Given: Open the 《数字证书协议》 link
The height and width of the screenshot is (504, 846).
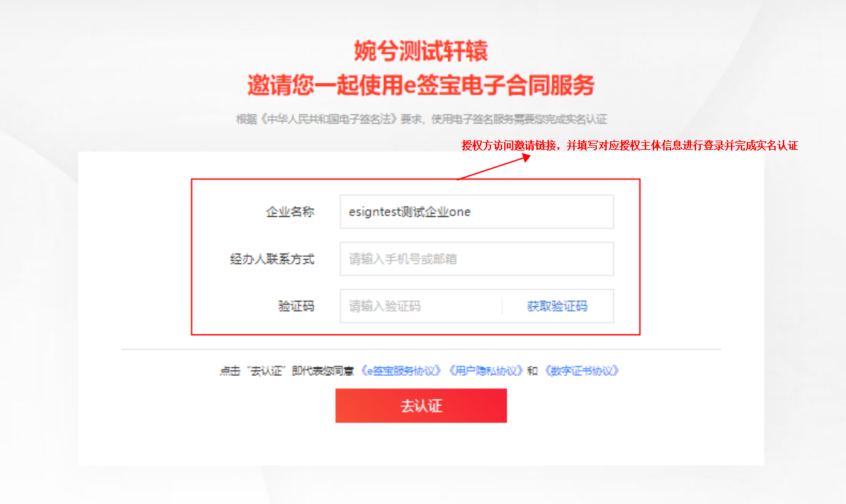Looking at the screenshot, I should pos(582,371).
